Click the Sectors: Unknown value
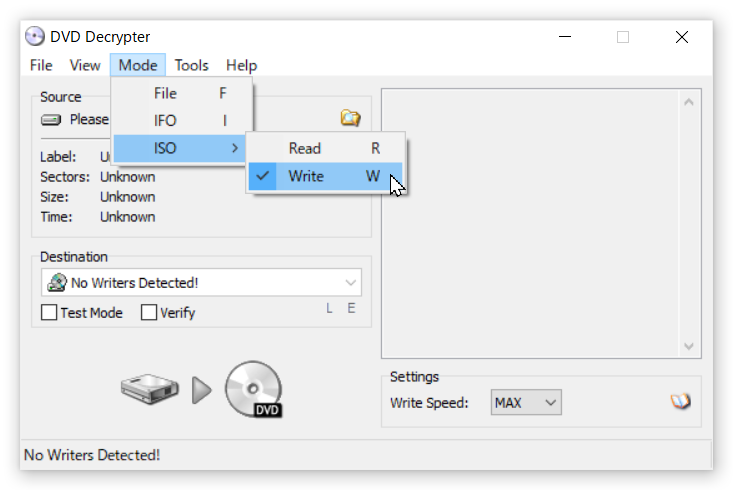Image resolution: width=733 pixels, height=490 pixels. point(128,177)
